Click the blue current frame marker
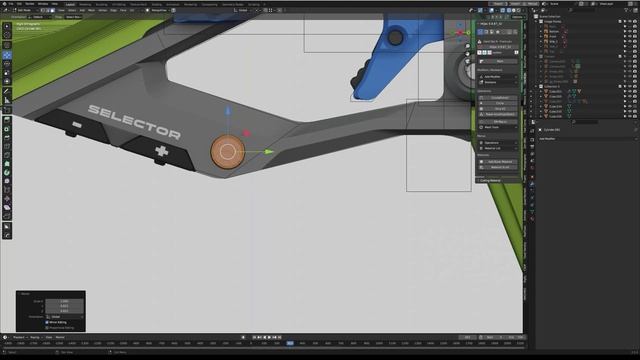 point(290,343)
